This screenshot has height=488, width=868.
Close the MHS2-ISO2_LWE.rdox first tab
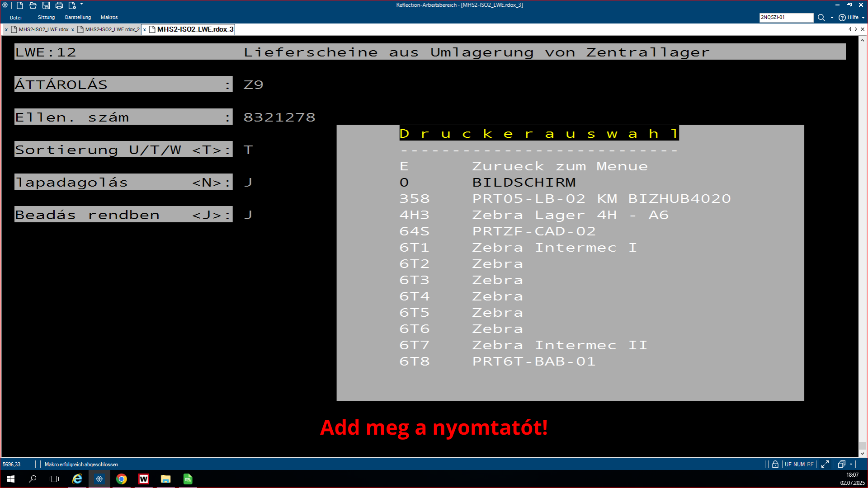pos(6,29)
